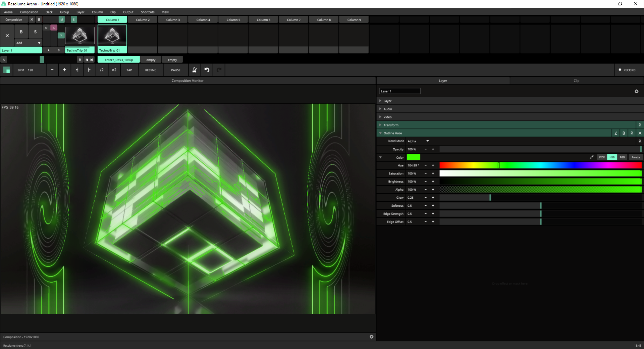Open layer Add blend mode dropdown

28,43
